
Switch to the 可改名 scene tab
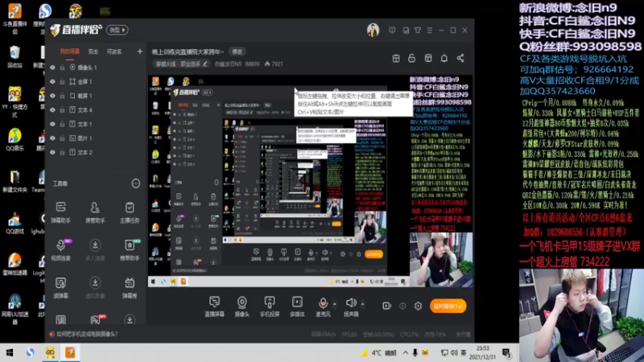click(x=114, y=51)
